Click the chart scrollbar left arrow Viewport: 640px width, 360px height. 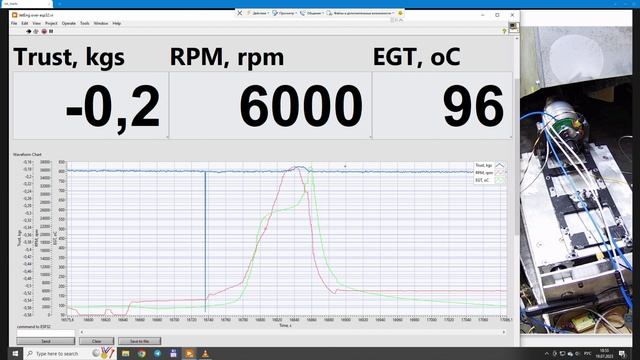[82, 332]
